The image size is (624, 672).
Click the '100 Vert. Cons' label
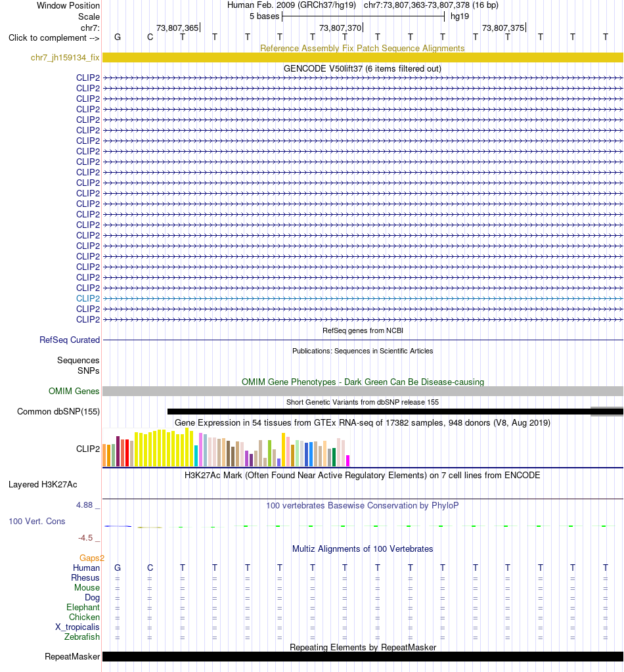click(x=37, y=521)
